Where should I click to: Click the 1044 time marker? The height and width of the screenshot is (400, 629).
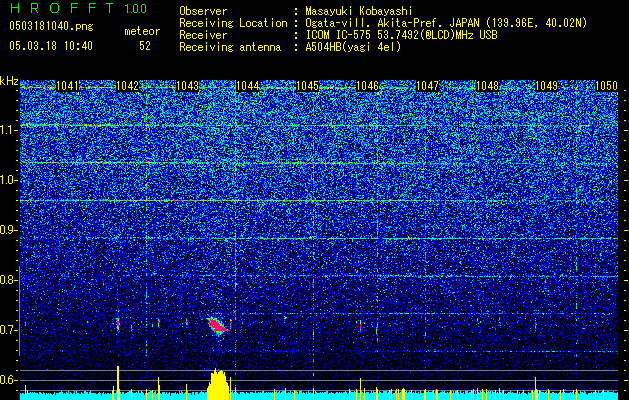[x=247, y=86]
